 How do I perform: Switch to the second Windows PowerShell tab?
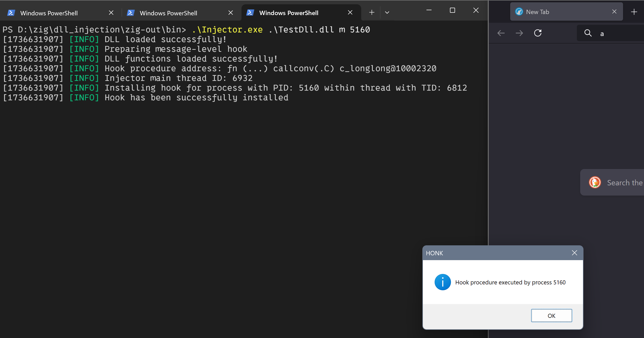(180, 13)
